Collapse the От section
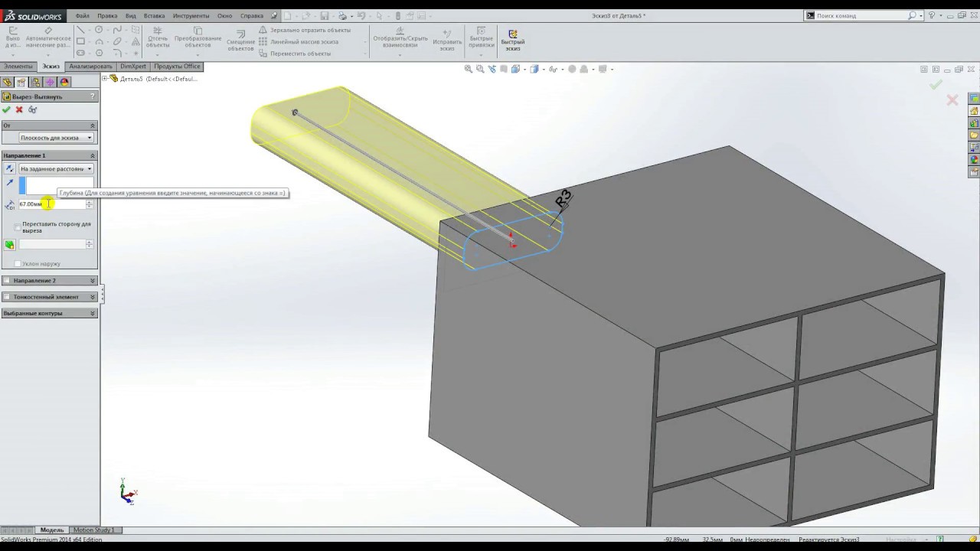 click(x=93, y=126)
